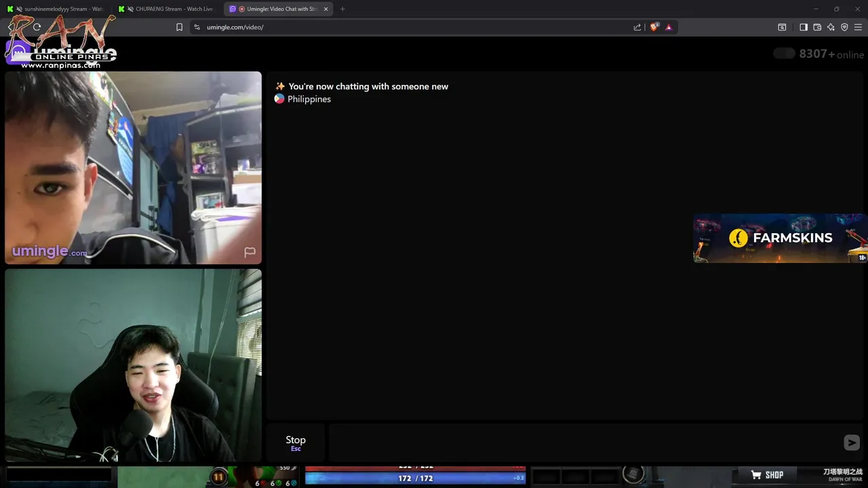The height and width of the screenshot is (488, 868).
Task: Bookmark this page using the bookmark icon
Action: pos(179,27)
